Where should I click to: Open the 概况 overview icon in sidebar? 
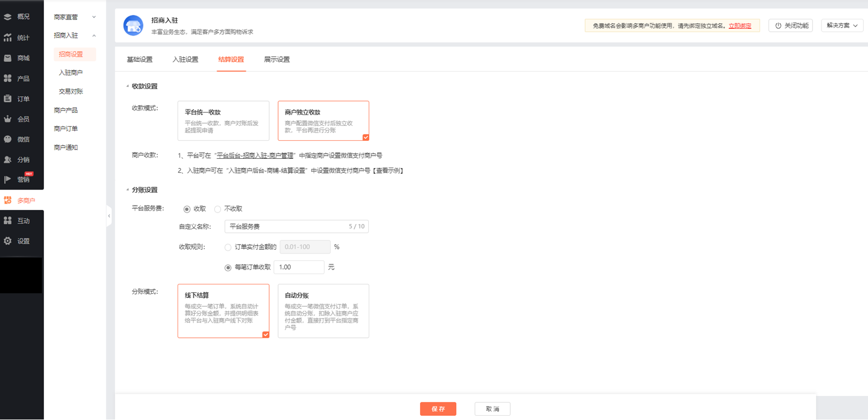click(x=8, y=17)
